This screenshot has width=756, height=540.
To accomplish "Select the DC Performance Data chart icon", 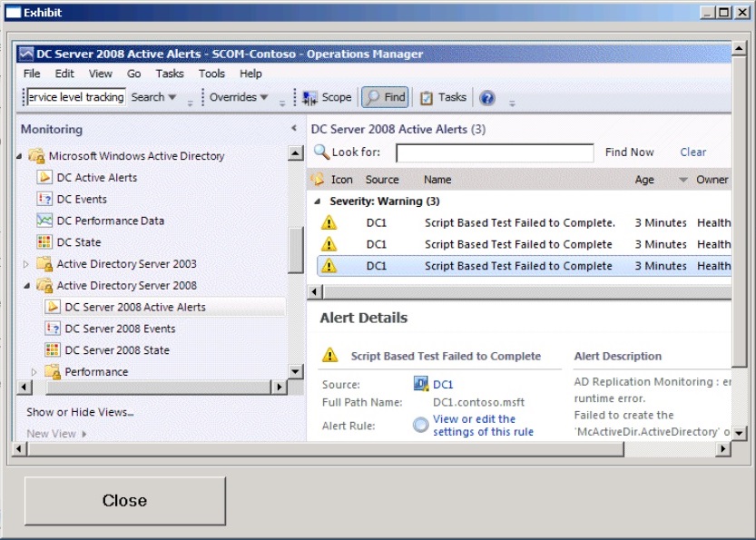I will click(x=44, y=221).
